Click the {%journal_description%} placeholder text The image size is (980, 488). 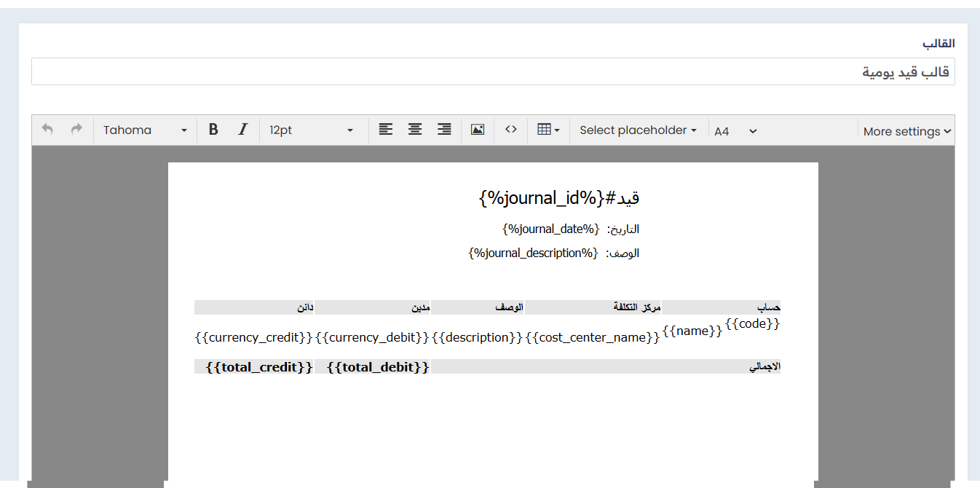click(x=534, y=253)
